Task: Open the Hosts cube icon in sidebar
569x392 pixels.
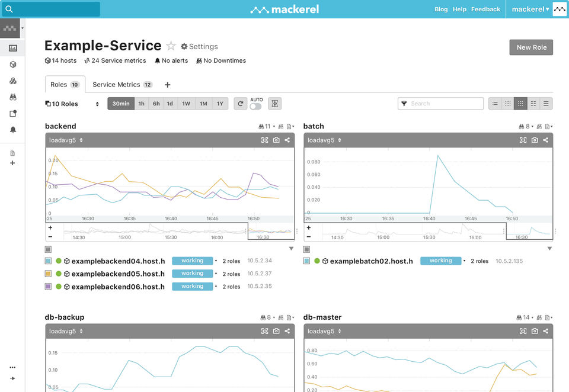Action: click(x=12, y=65)
